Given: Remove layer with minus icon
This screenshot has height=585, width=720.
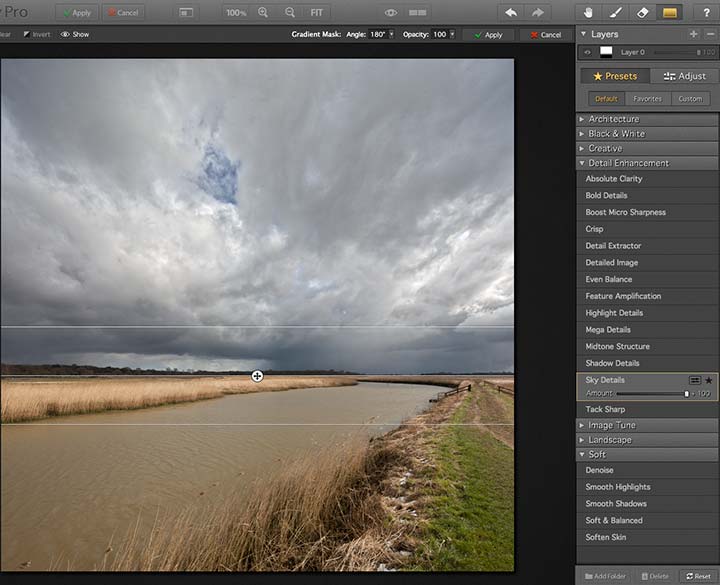Looking at the screenshot, I should pos(710,34).
